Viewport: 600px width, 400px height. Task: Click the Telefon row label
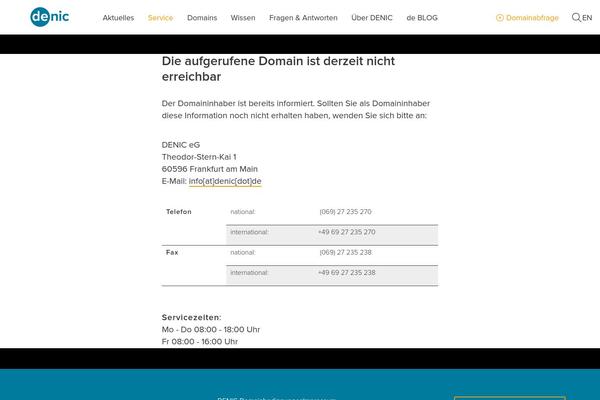179,212
